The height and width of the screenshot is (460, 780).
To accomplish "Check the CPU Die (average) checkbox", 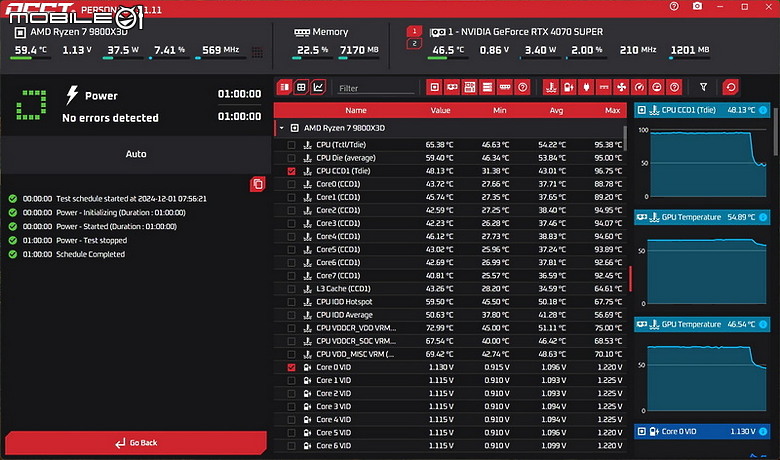I will pyautogui.click(x=292, y=158).
